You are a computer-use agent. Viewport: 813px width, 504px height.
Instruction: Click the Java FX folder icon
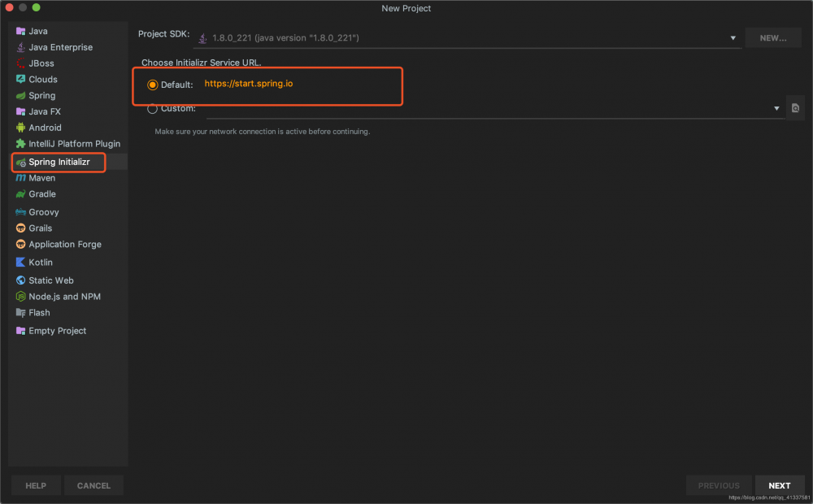(21, 111)
